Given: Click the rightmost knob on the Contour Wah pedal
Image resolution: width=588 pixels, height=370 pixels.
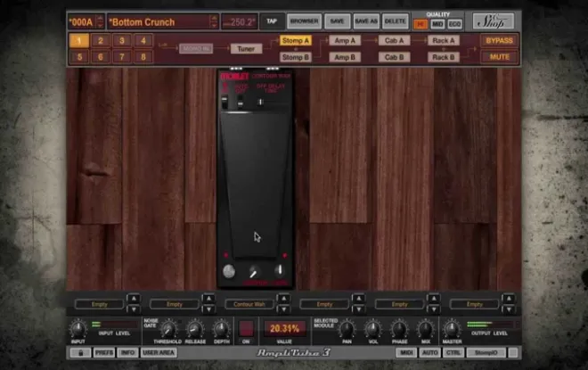Looking at the screenshot, I should pos(280,270).
